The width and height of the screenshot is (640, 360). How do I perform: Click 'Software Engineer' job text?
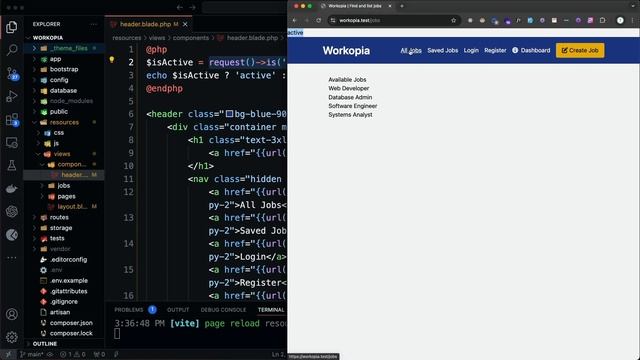pyautogui.click(x=353, y=106)
